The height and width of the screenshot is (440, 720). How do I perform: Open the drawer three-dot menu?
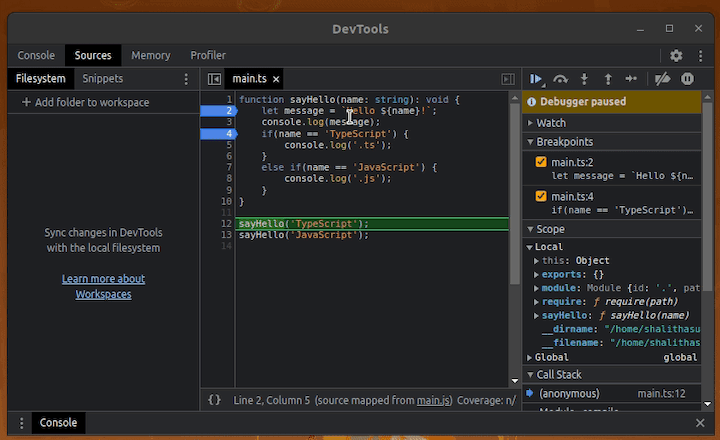[x=21, y=423]
